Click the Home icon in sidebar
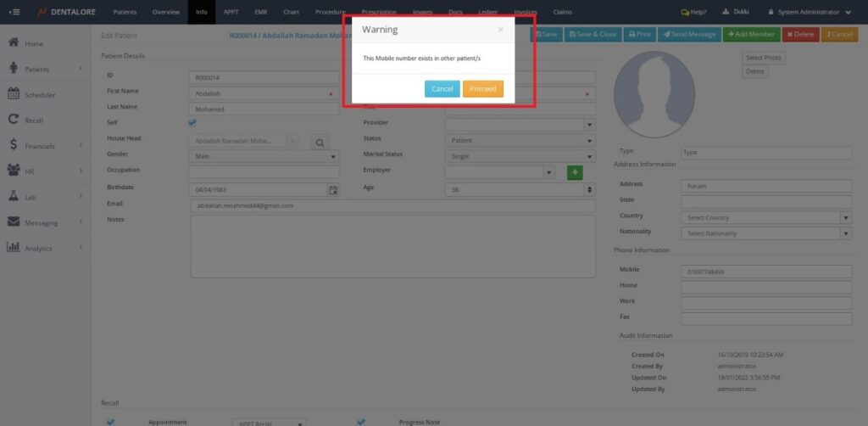 coord(14,43)
